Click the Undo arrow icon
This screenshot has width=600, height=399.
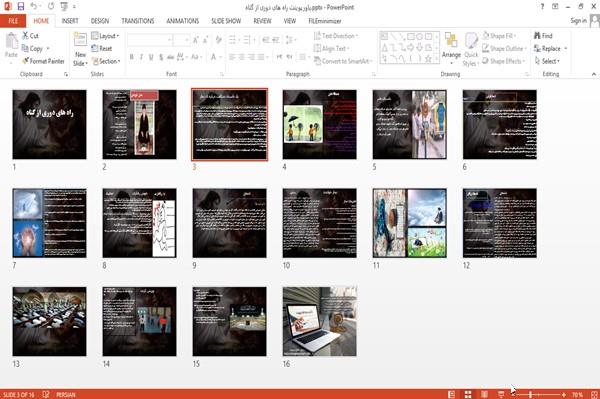(x=34, y=7)
